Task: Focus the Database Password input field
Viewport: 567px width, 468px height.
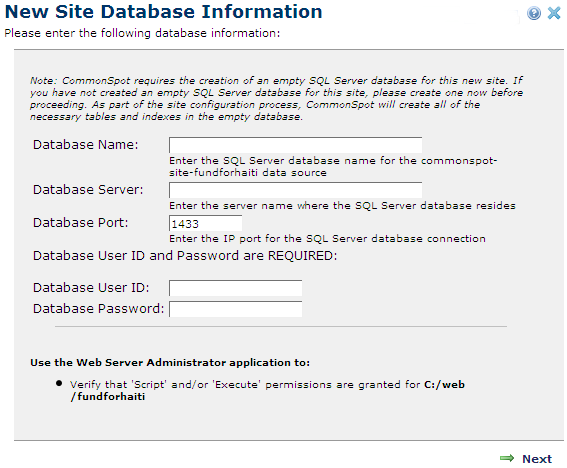Action: click(235, 309)
